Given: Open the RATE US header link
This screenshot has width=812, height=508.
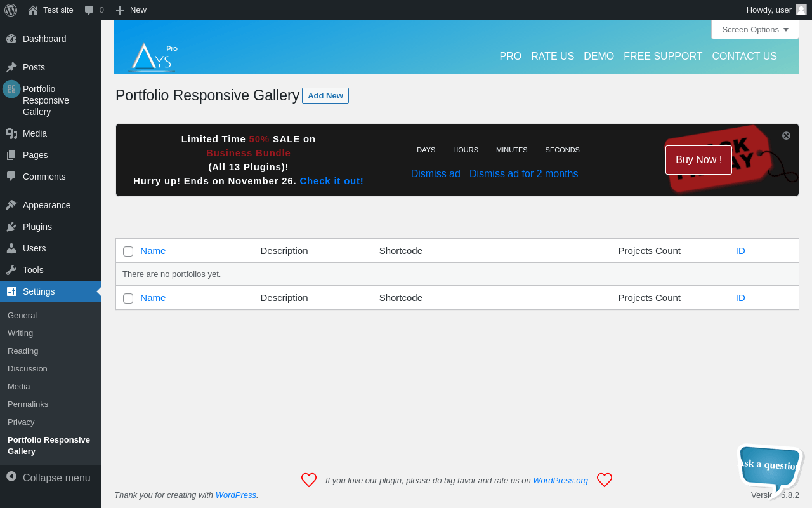Looking at the screenshot, I should pos(553,56).
